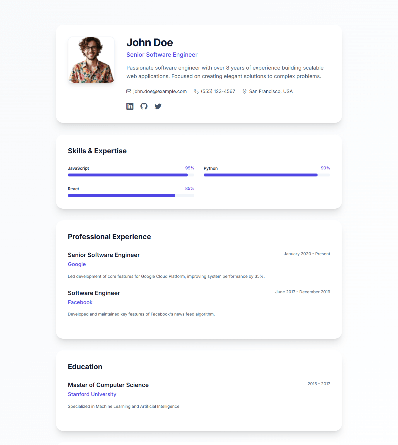Open the GitHub profile icon

144,106
